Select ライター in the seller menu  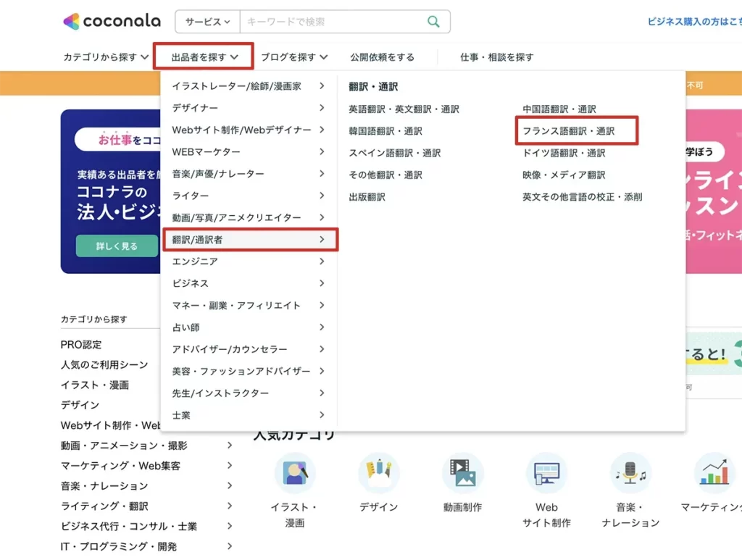[249, 196]
